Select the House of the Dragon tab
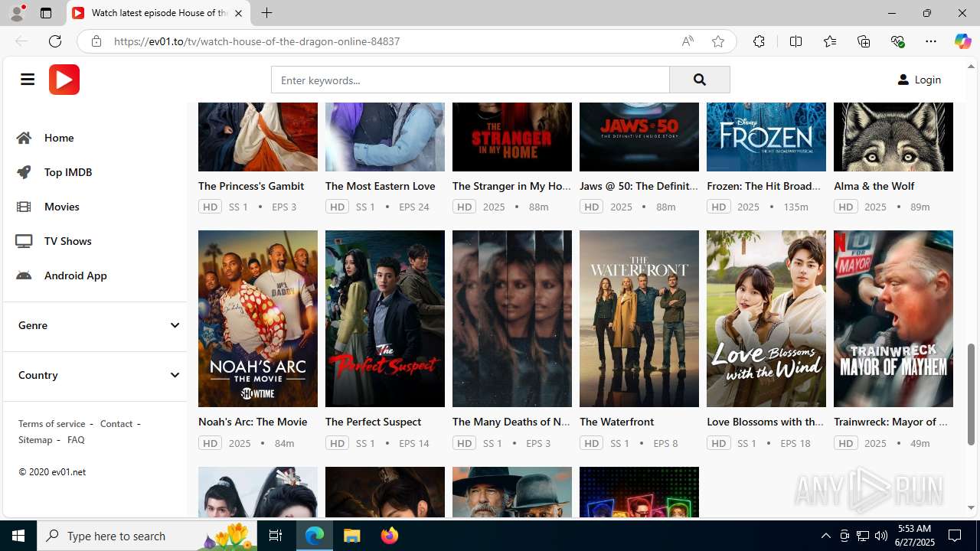980x551 pixels. click(159, 13)
